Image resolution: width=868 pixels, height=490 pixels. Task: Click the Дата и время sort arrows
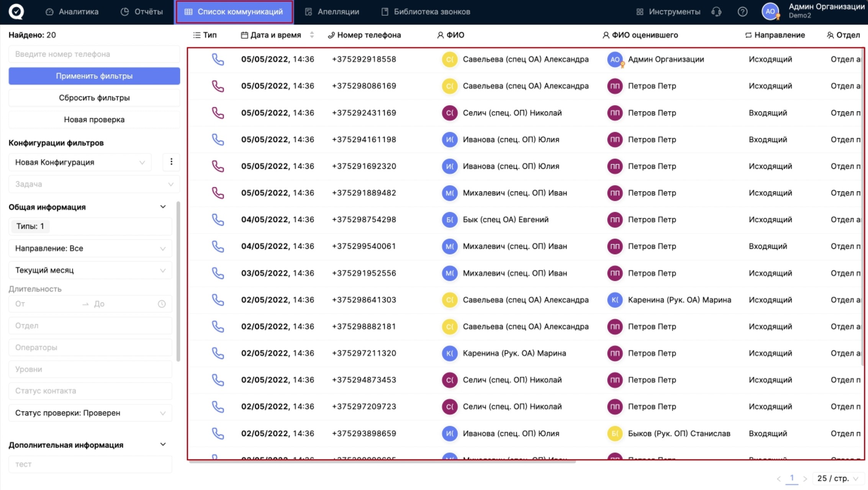click(x=312, y=35)
